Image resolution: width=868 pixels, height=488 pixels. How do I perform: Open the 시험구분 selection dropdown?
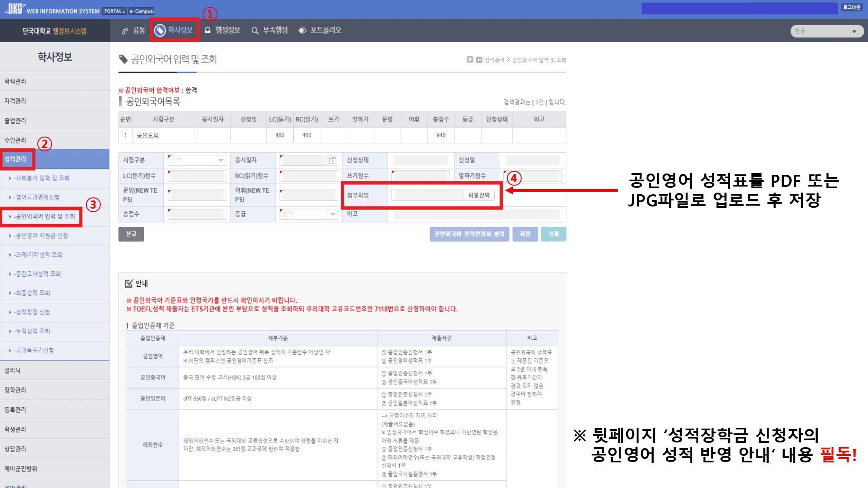click(x=197, y=160)
